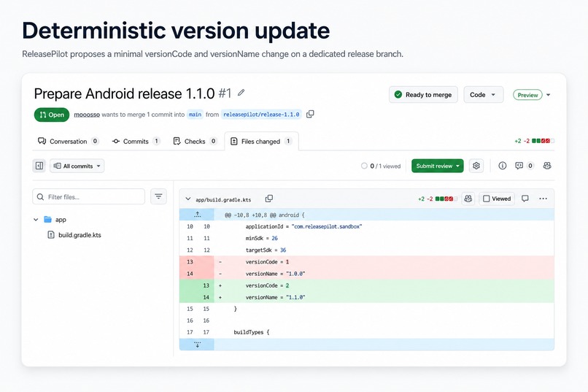Click the build.gradle.kts file icon in tree
Screen dimensions: 588x392
click(51, 235)
